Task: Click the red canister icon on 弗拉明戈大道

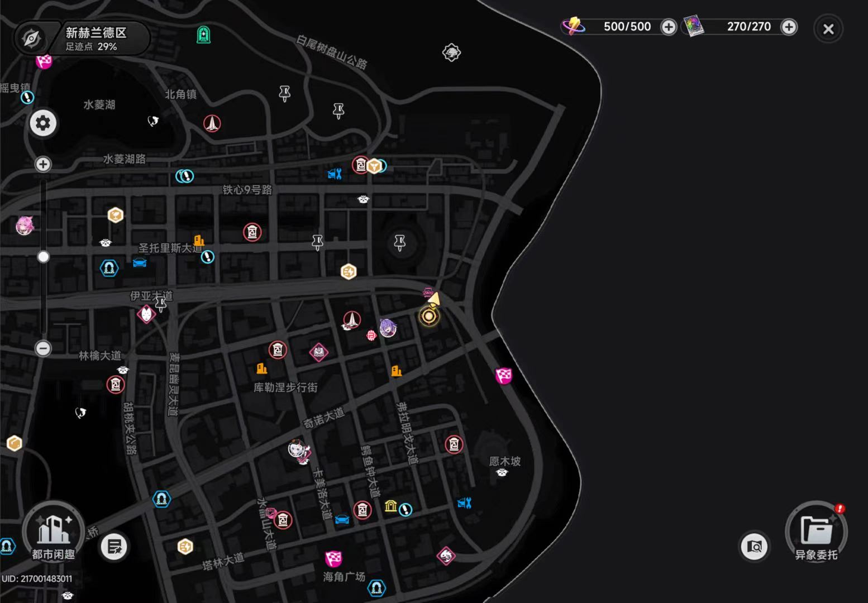Action: (454, 444)
